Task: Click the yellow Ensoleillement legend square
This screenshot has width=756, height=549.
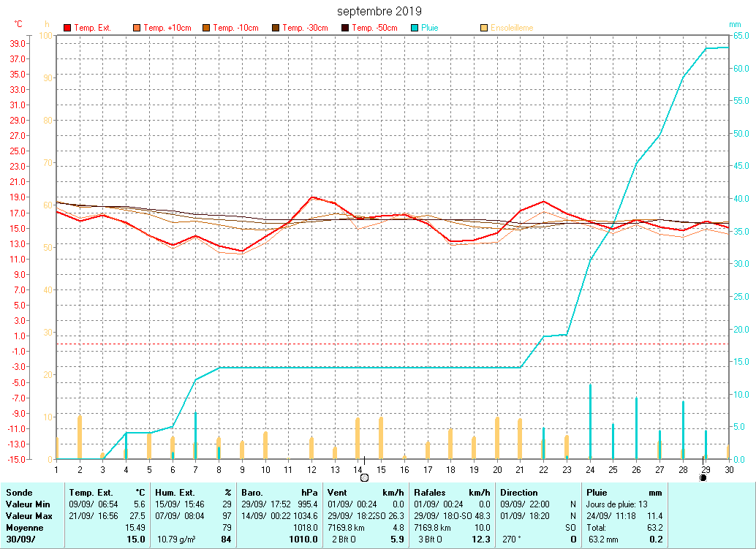Action: [x=484, y=28]
